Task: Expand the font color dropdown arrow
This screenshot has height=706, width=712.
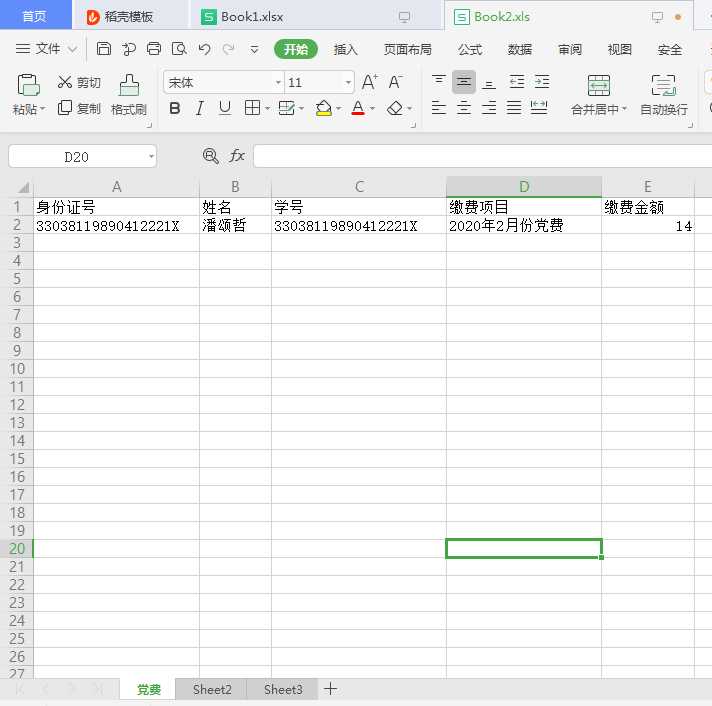Action: point(372,109)
